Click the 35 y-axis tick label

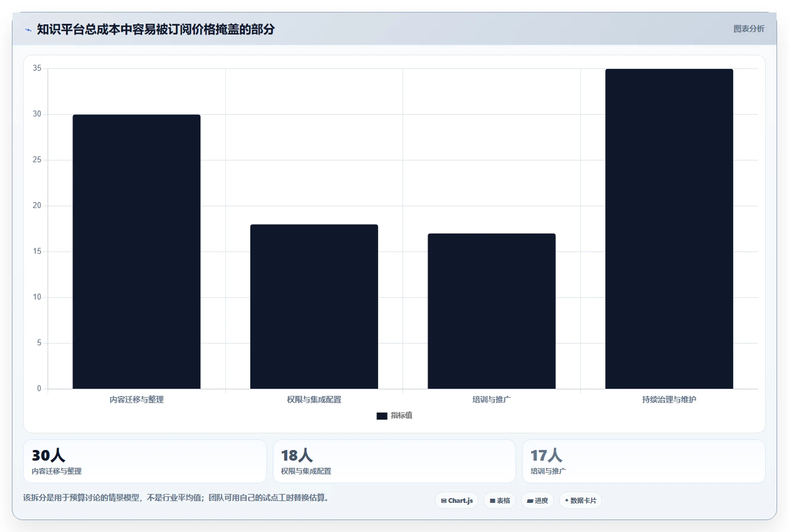pos(37,68)
